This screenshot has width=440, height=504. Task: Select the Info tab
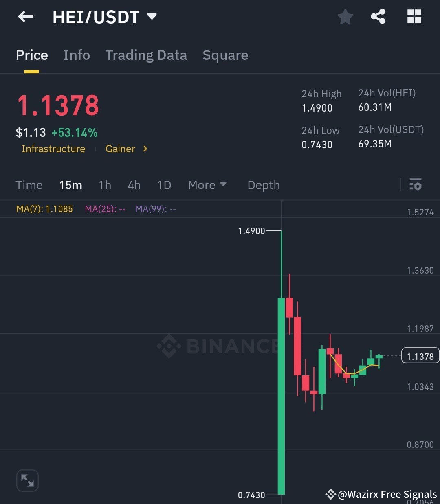pyautogui.click(x=76, y=55)
